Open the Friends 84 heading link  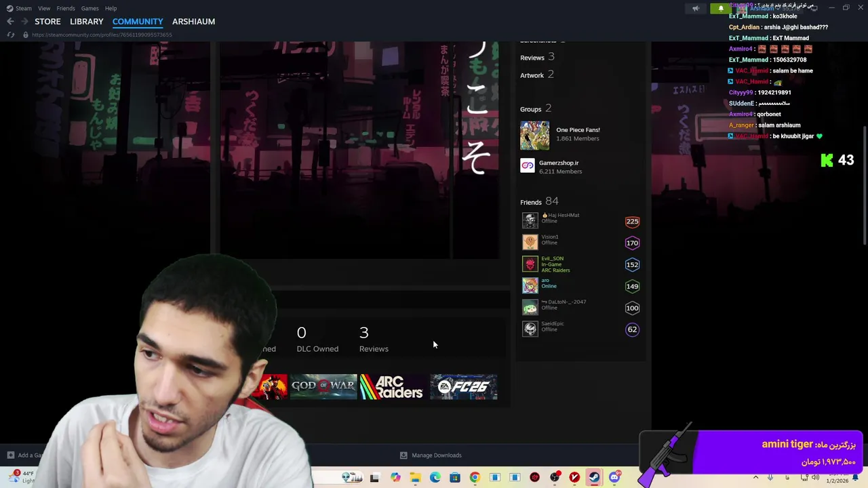pyautogui.click(x=539, y=202)
